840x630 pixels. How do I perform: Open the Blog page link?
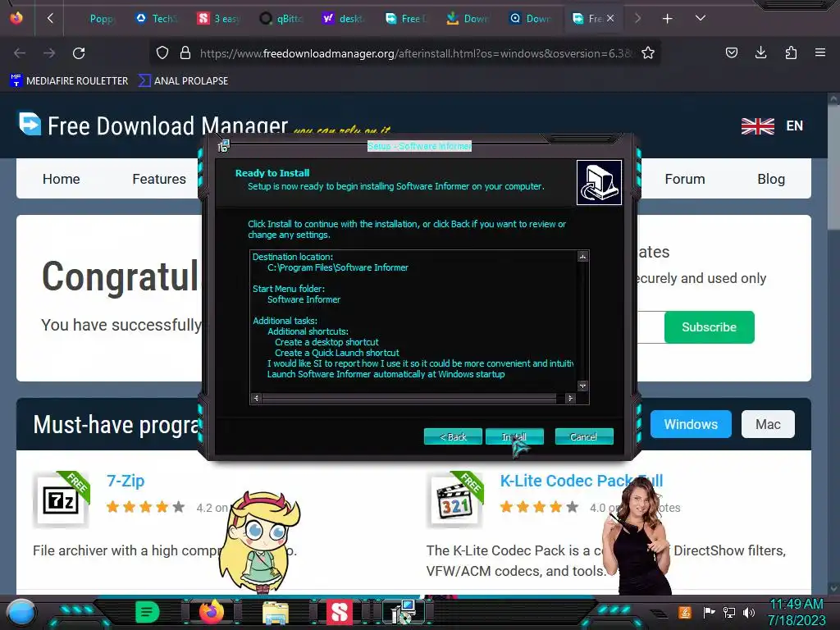(x=771, y=179)
